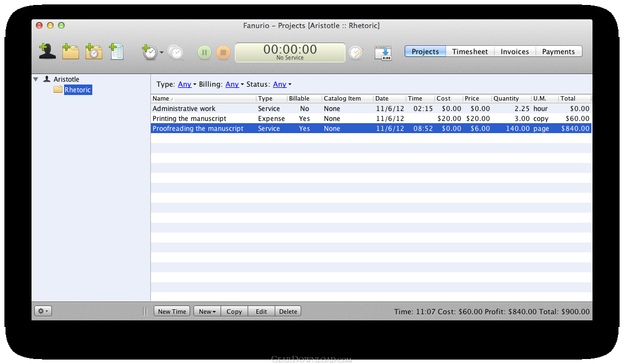The image size is (624, 364).
Task: Stop the timer with the orange button
Action: click(x=223, y=52)
